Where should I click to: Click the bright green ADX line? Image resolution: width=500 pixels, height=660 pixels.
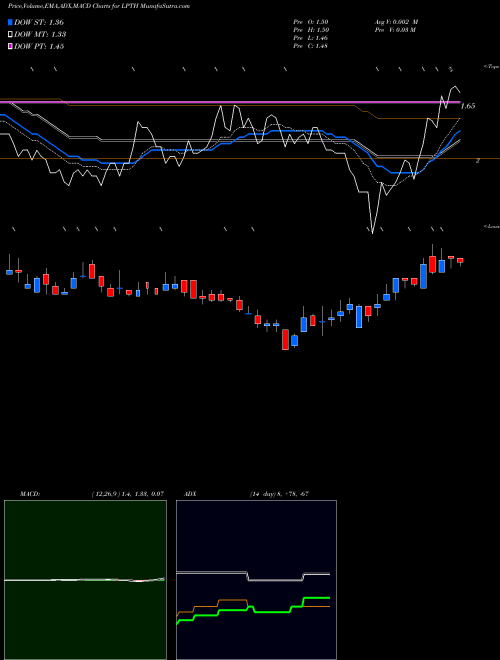(253, 609)
